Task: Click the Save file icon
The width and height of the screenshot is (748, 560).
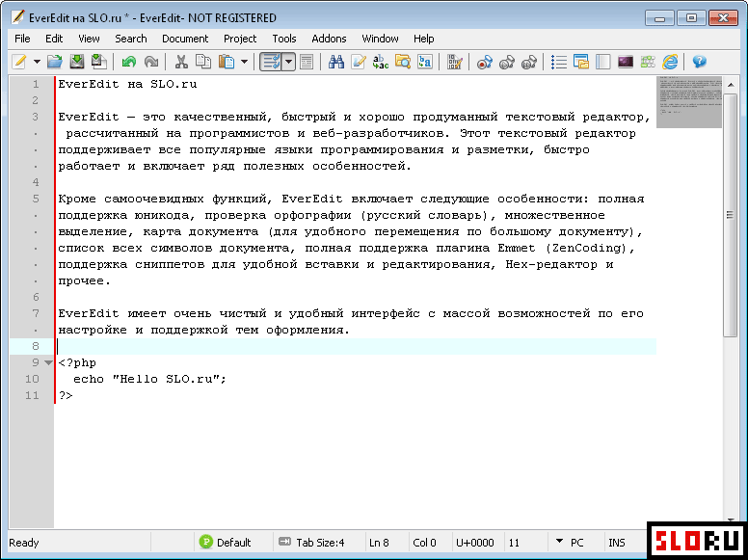Action: tap(77, 62)
